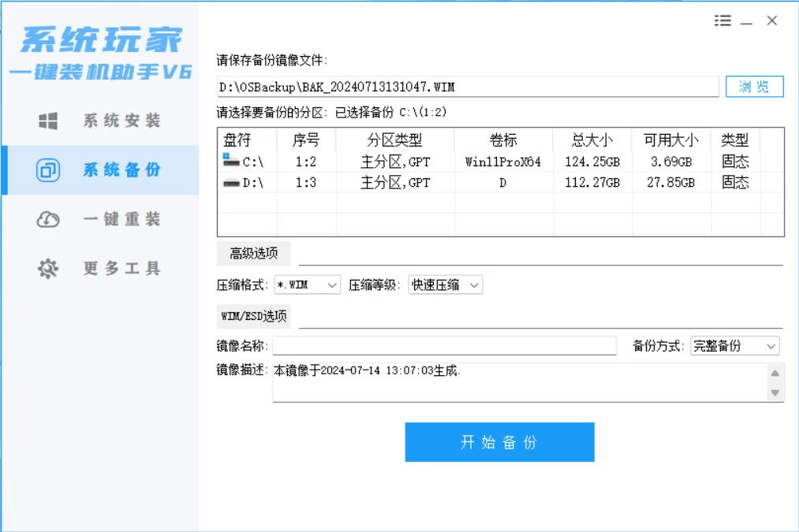Open 高级选项 settings
Image resolution: width=799 pixels, height=532 pixels.
point(255,253)
